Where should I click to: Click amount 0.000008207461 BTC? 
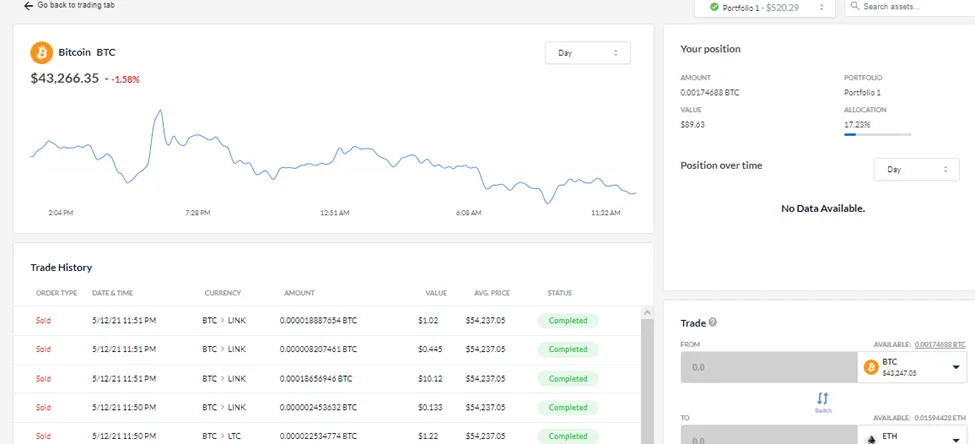[x=318, y=349]
